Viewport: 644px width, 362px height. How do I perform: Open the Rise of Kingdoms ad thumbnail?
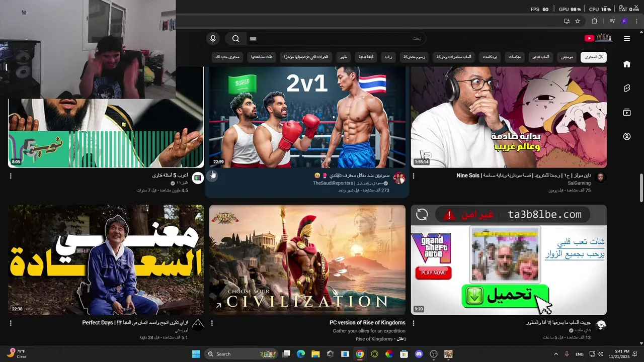(307, 260)
